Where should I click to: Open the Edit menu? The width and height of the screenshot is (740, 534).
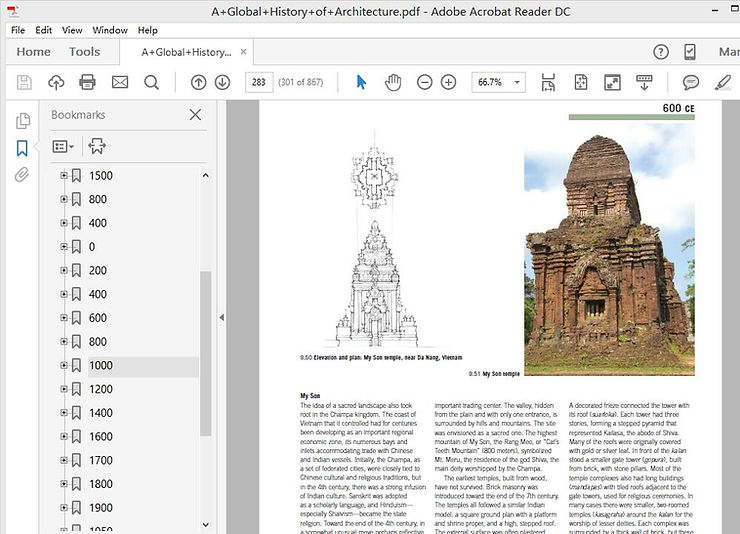click(x=43, y=30)
